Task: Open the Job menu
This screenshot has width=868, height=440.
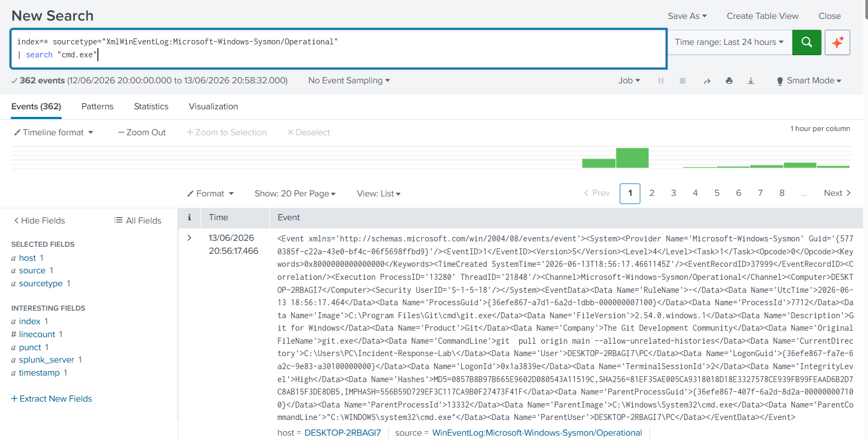Action: pos(629,81)
